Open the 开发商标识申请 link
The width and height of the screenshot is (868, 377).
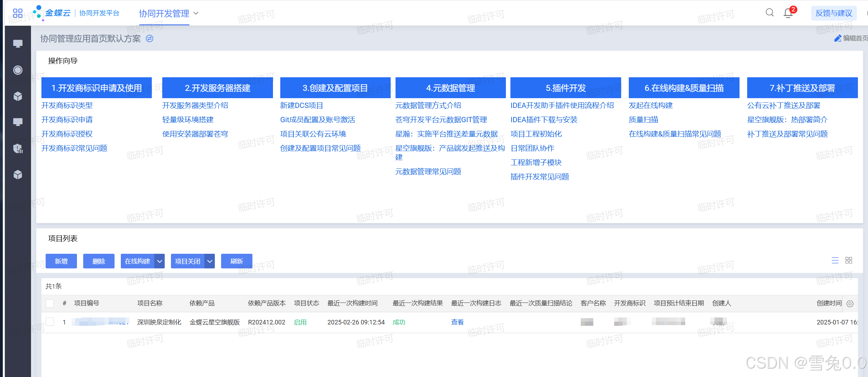pos(67,120)
